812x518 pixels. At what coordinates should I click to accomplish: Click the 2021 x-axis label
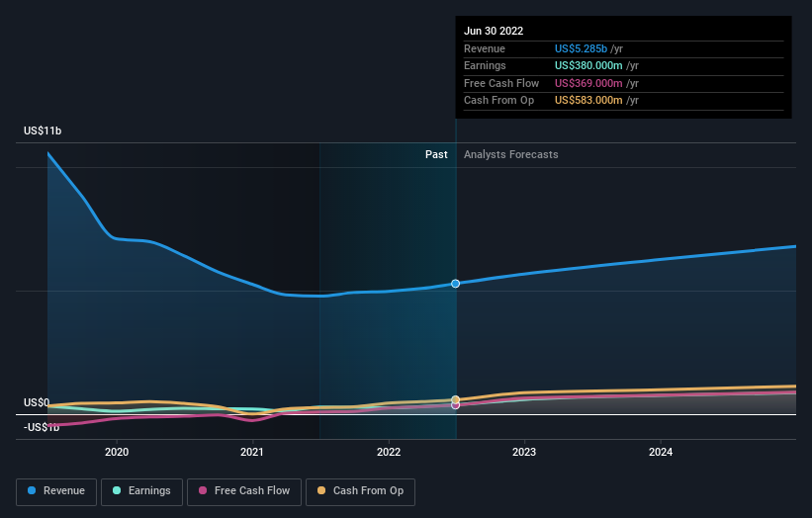(x=252, y=453)
